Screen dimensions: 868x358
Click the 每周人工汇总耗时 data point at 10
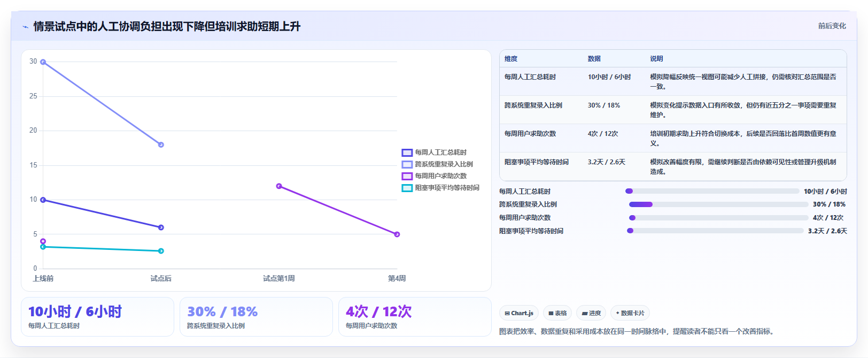tap(43, 200)
